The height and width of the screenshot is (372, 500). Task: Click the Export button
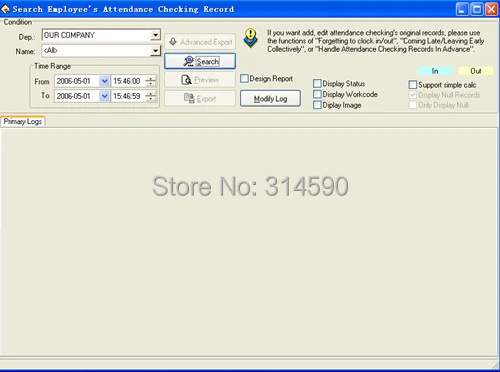[x=200, y=99]
